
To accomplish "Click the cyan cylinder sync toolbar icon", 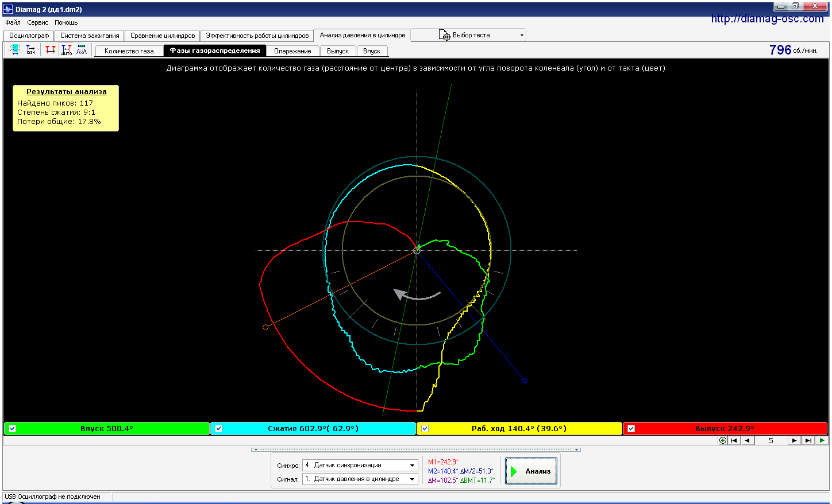I will 15,50.
